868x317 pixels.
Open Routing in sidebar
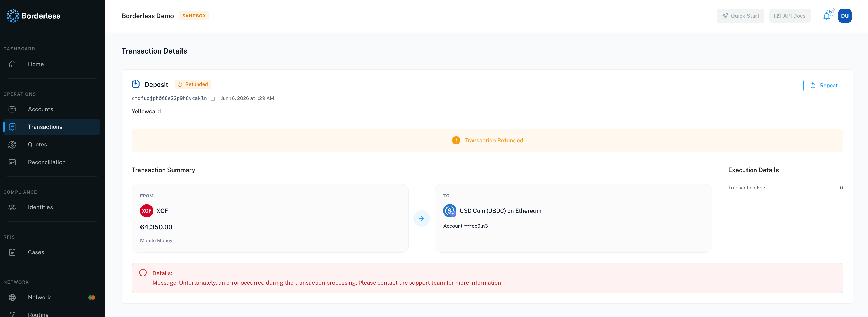pos(38,314)
